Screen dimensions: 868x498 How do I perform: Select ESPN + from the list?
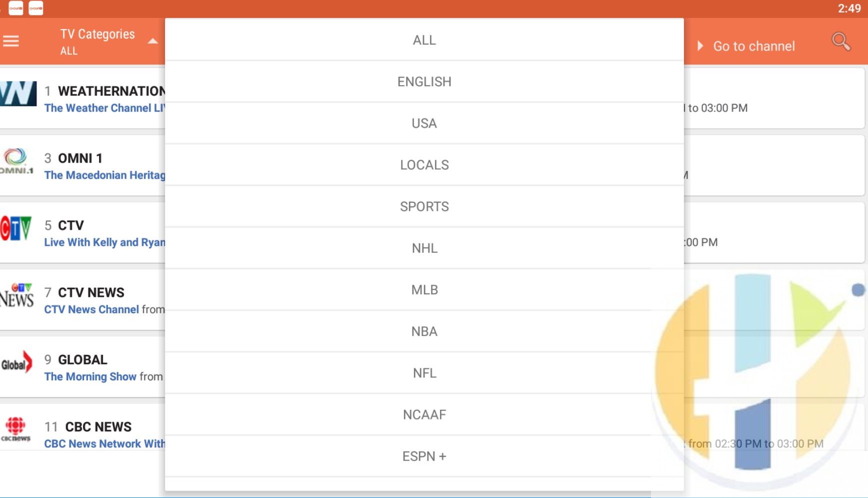pos(424,456)
